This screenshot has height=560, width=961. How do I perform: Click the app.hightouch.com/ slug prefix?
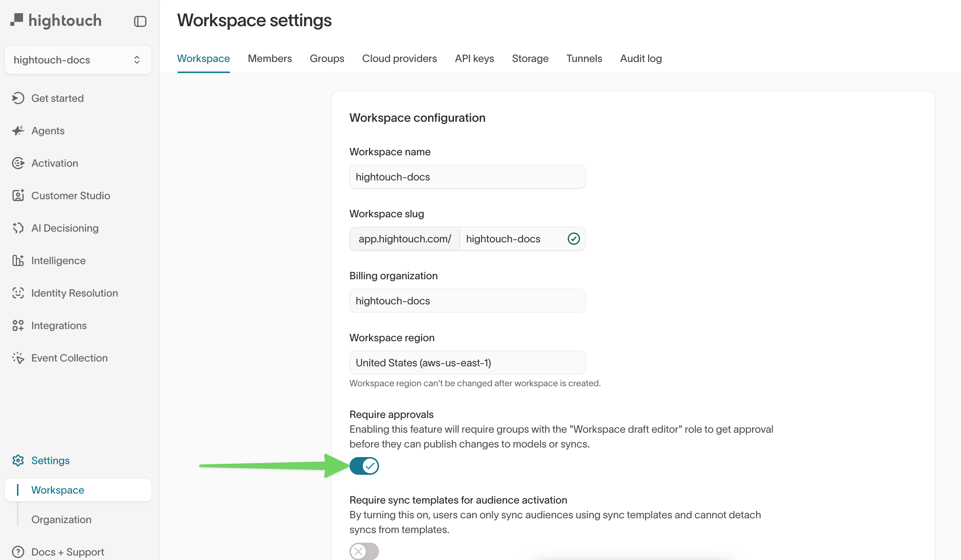[404, 239]
